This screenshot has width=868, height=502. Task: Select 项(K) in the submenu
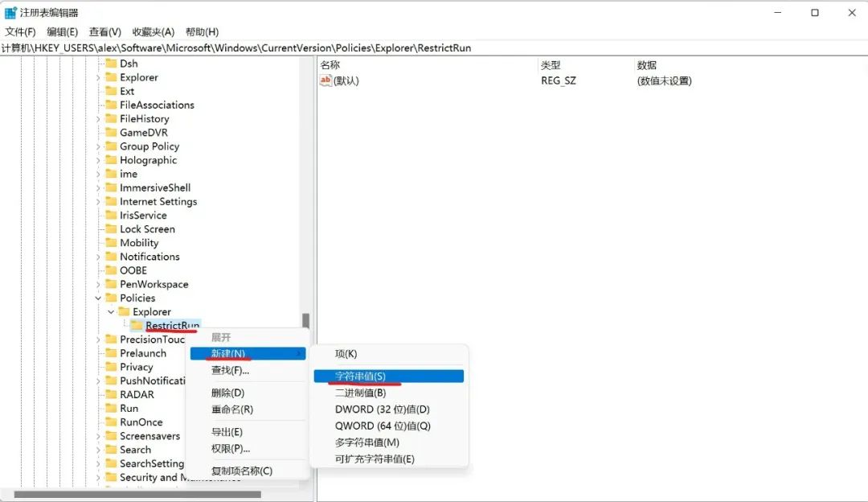(389, 353)
